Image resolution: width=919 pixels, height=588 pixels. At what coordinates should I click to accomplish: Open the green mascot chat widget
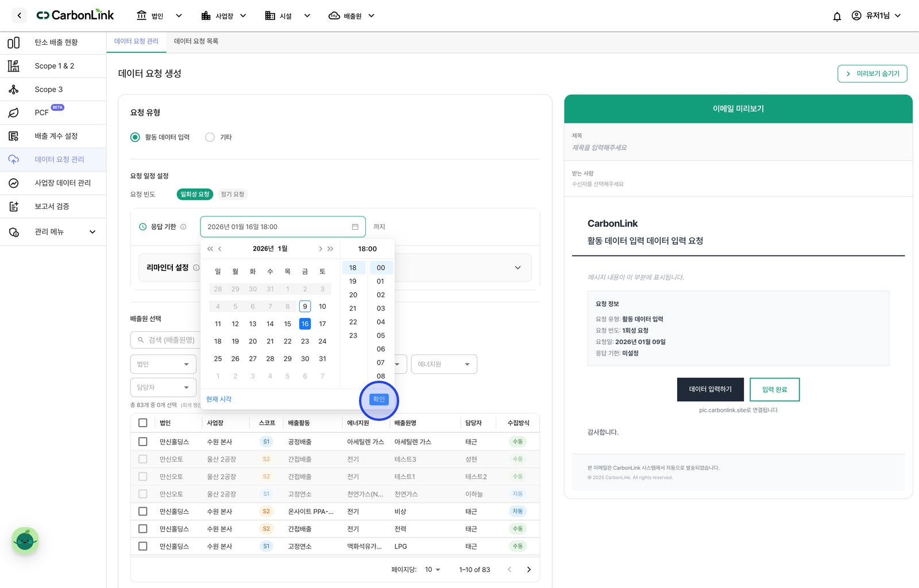click(x=25, y=540)
